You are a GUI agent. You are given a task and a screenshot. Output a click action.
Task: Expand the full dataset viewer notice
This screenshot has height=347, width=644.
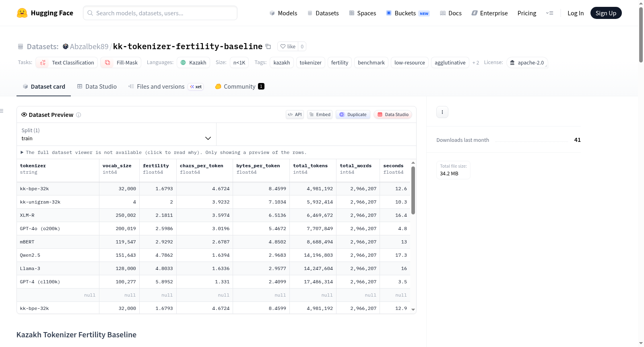[163, 152]
